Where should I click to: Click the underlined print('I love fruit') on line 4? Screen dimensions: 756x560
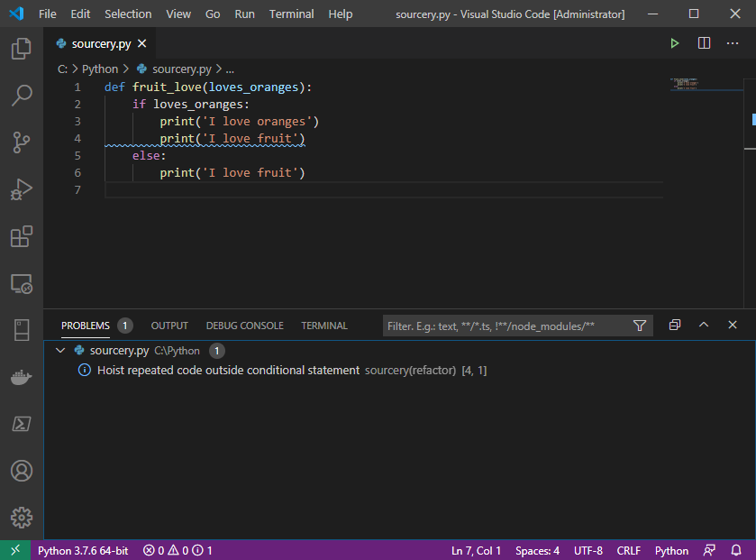click(232, 139)
